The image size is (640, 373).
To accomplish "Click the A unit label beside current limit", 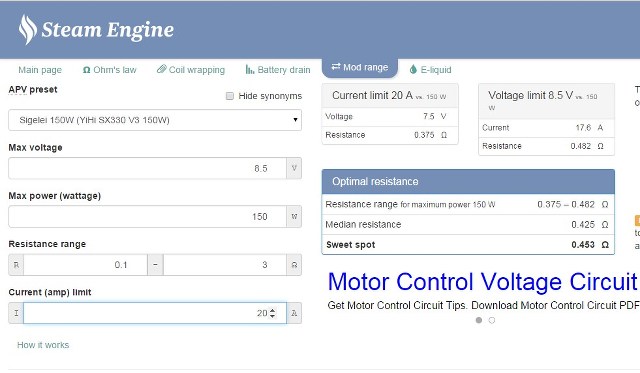I will click(x=294, y=313).
